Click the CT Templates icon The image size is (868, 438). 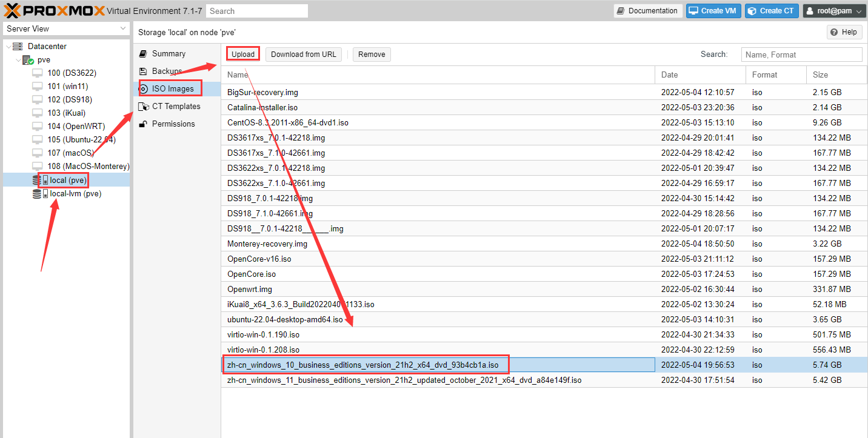pos(143,107)
